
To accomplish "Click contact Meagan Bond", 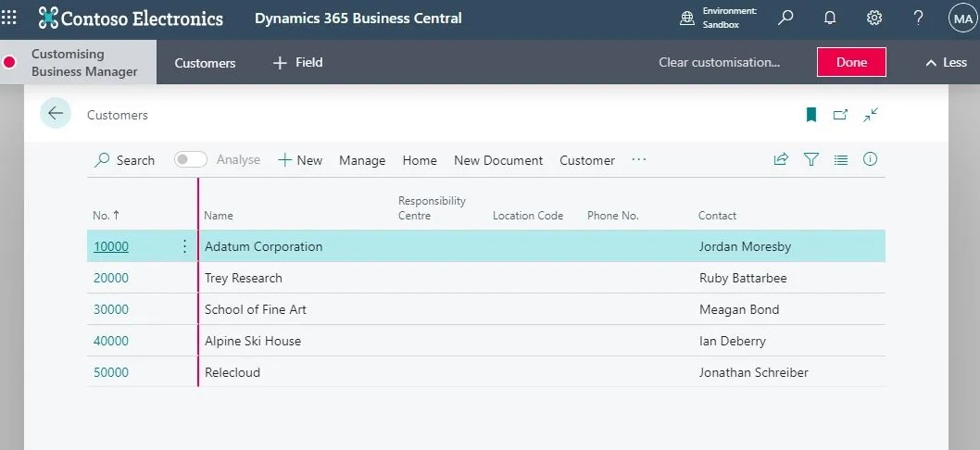I will click(739, 308).
